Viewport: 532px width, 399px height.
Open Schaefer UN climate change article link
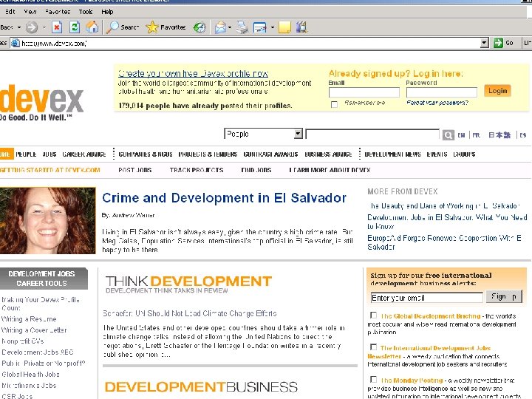pyautogui.click(x=190, y=313)
